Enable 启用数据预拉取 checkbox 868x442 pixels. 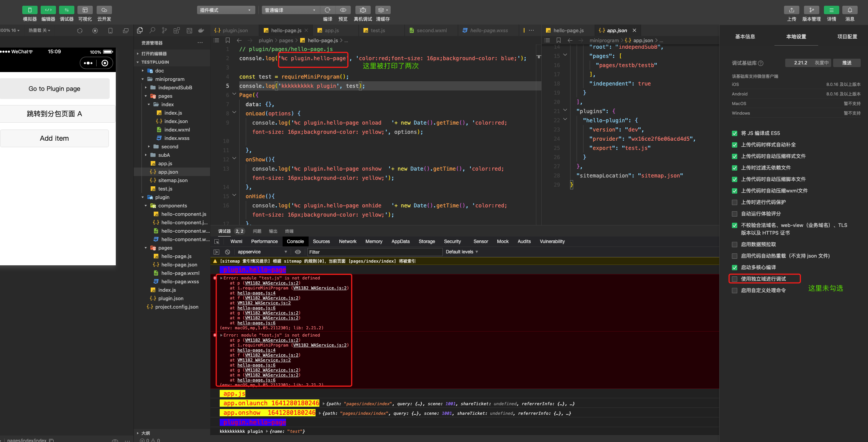(x=735, y=245)
